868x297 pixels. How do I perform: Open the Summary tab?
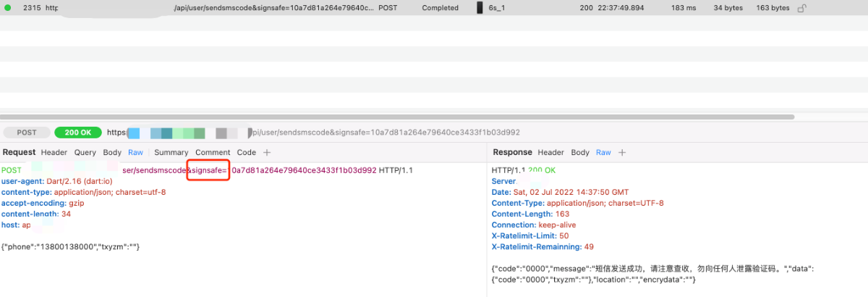(x=171, y=153)
